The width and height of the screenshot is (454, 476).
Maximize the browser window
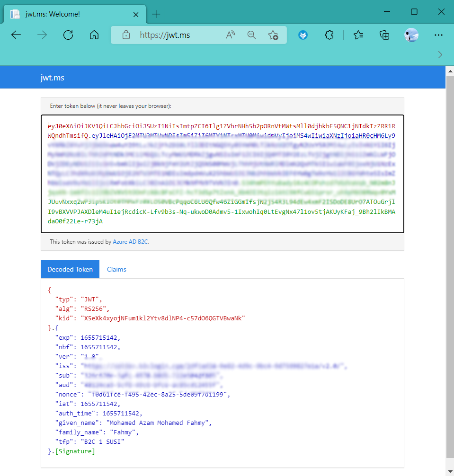pyautogui.click(x=414, y=12)
